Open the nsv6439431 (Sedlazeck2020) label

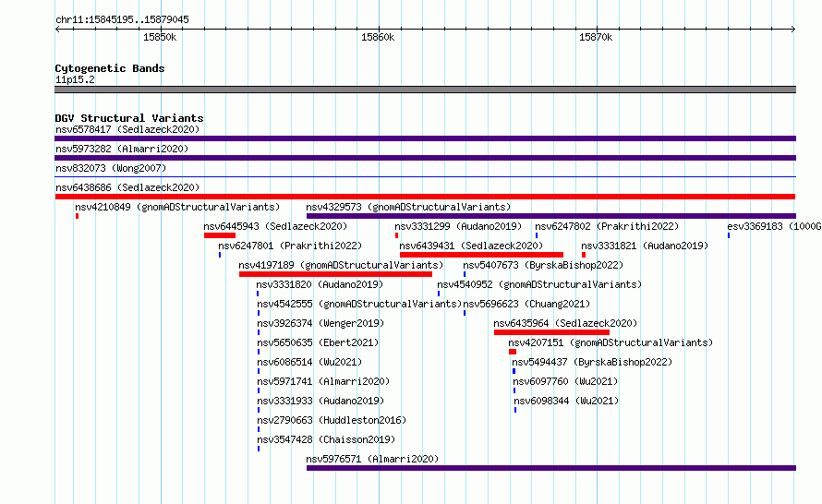coord(471,246)
